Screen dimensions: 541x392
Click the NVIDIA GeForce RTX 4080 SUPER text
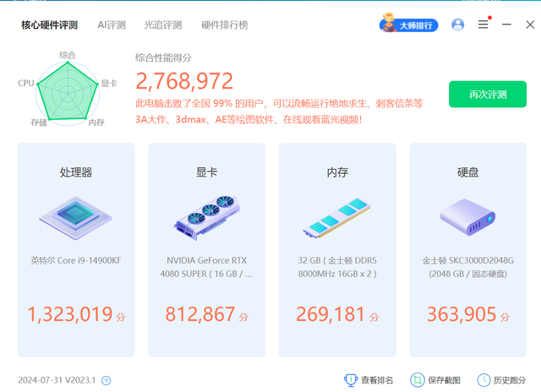[x=206, y=267]
